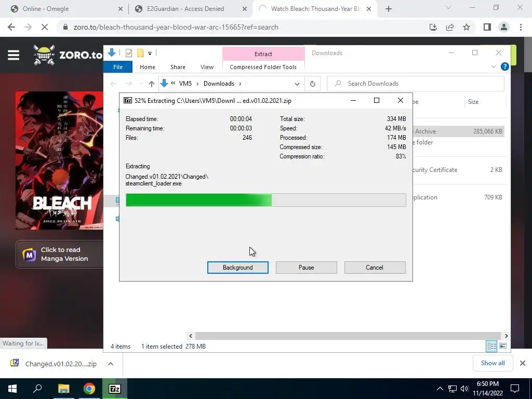Click the new folder quick-access icon
The image size is (532, 399).
click(x=140, y=53)
